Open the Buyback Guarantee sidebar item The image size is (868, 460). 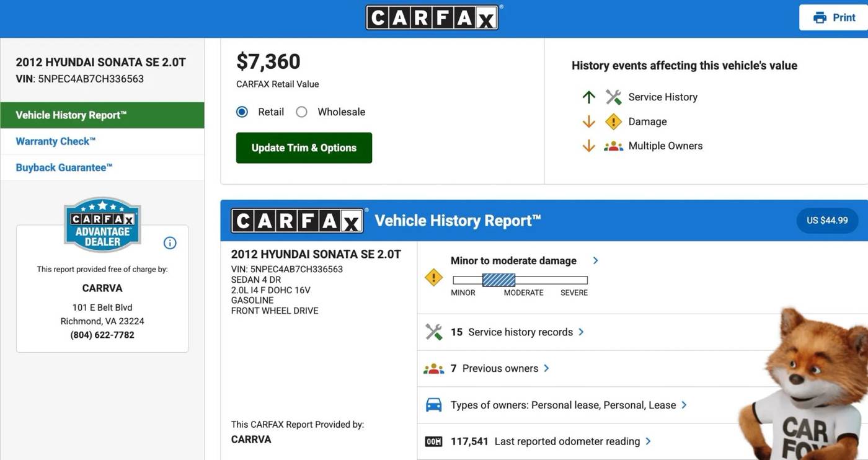click(102, 167)
